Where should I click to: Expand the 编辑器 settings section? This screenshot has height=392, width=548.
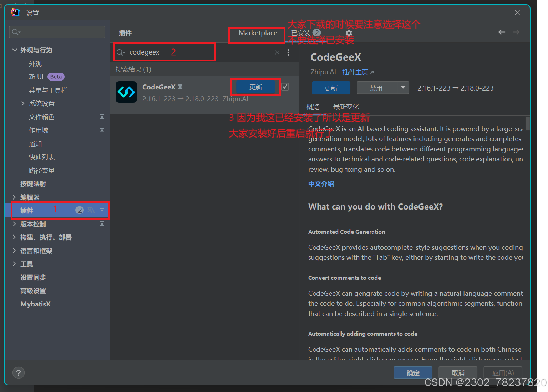click(x=14, y=197)
